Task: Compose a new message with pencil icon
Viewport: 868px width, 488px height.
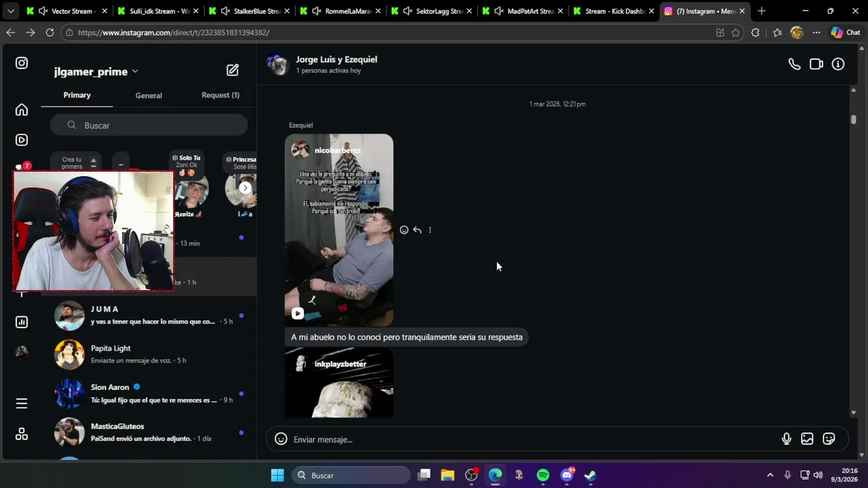Action: point(233,70)
